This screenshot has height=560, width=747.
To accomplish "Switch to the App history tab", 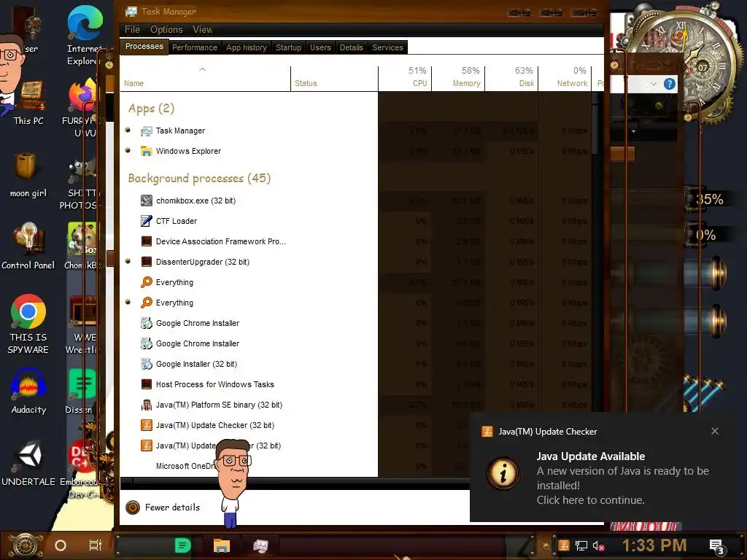I will pos(247,47).
